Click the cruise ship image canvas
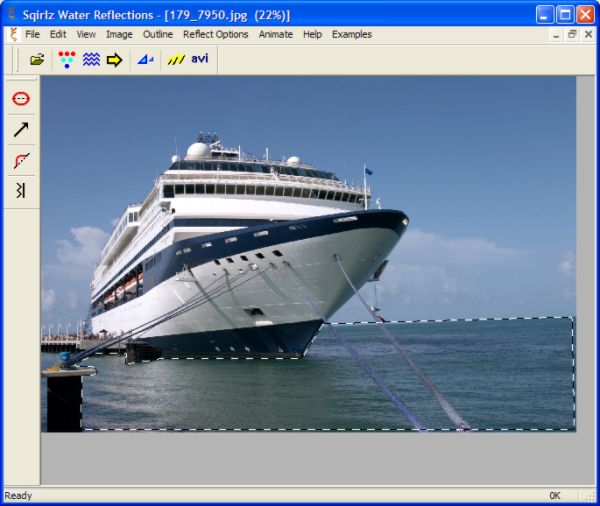This screenshot has width=600, height=506. (x=308, y=254)
